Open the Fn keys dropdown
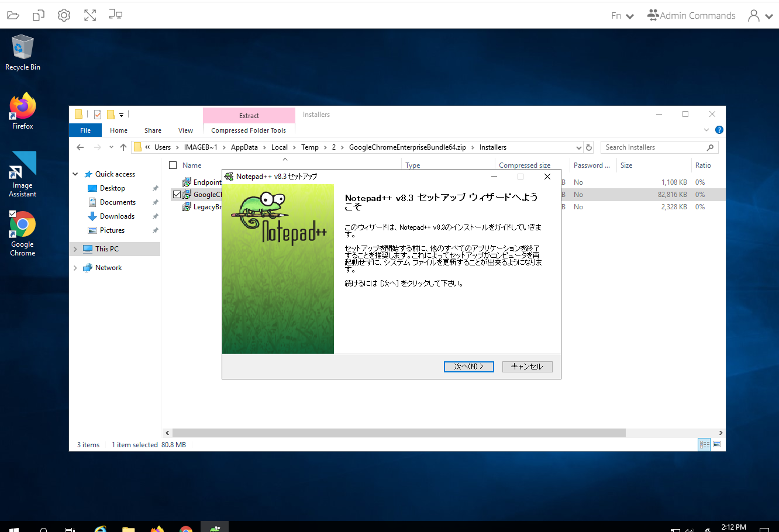This screenshot has height=532, width=779. (x=622, y=16)
